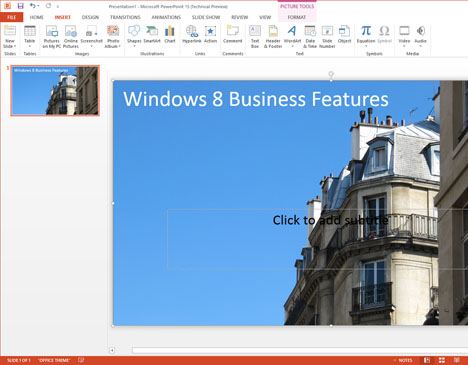Screen dimensions: 468x365
Task: Switch to the ANIMATIONS tab
Action: pos(166,17)
